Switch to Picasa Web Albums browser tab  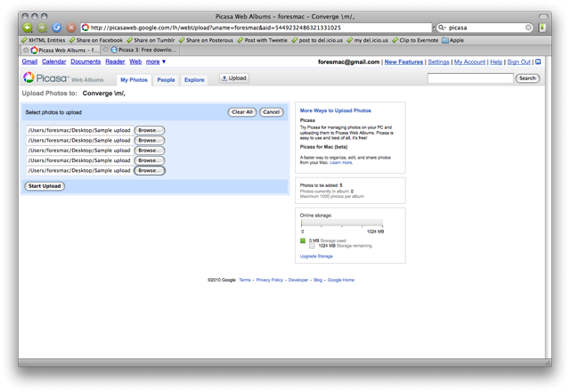(64, 50)
